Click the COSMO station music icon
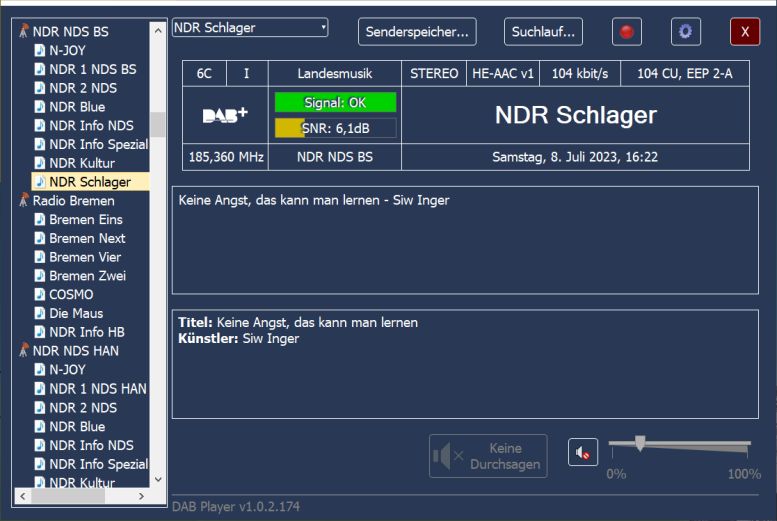This screenshot has height=521, width=777. (40, 295)
